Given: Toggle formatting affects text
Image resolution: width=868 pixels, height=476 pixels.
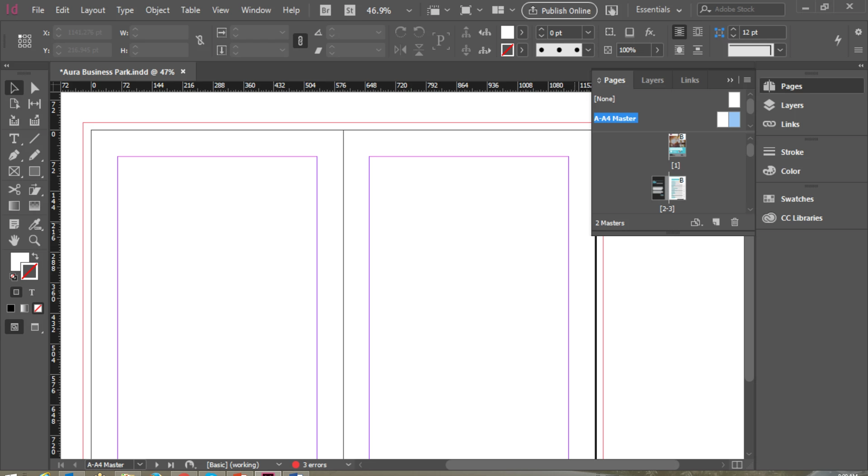Looking at the screenshot, I should (x=32, y=292).
